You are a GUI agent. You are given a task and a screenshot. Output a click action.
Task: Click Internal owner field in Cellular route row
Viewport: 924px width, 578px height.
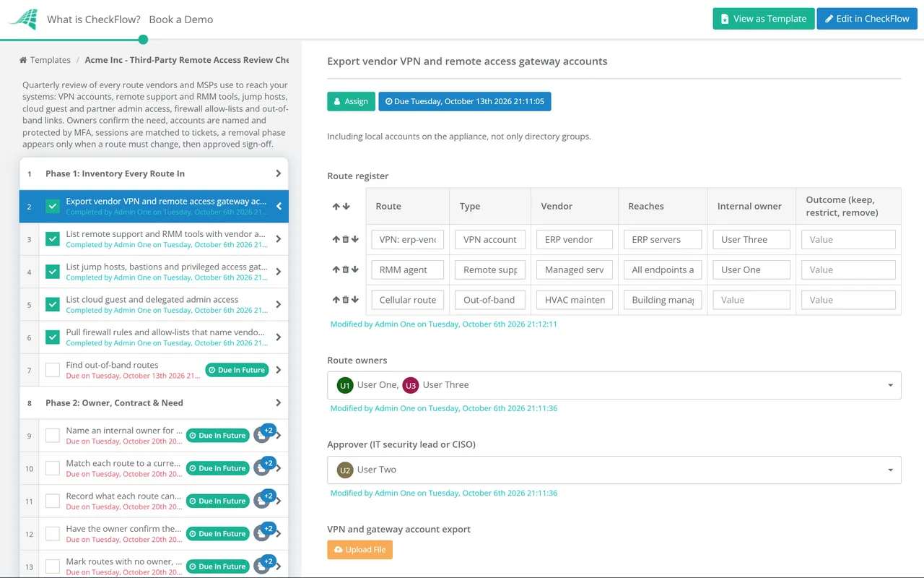click(x=751, y=300)
